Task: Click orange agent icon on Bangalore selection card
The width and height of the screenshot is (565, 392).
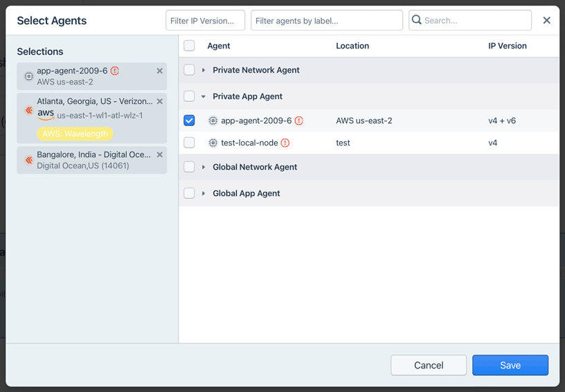Action: [x=29, y=160]
